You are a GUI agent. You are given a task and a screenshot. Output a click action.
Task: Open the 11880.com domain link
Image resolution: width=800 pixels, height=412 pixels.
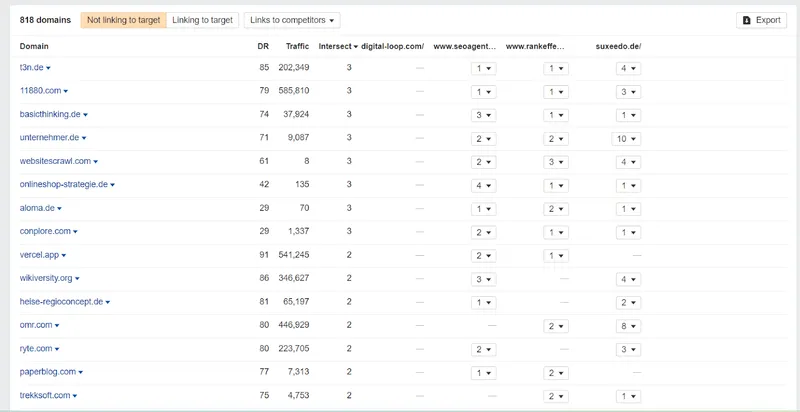click(x=39, y=91)
